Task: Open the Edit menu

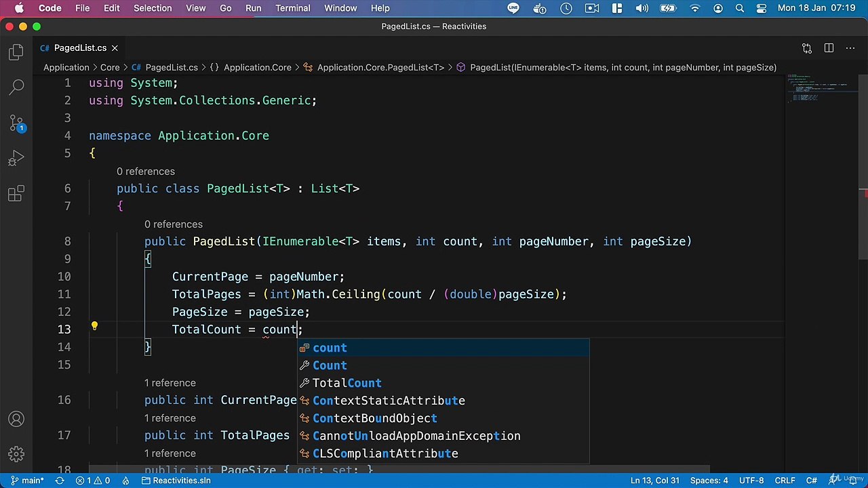Action: tap(112, 8)
